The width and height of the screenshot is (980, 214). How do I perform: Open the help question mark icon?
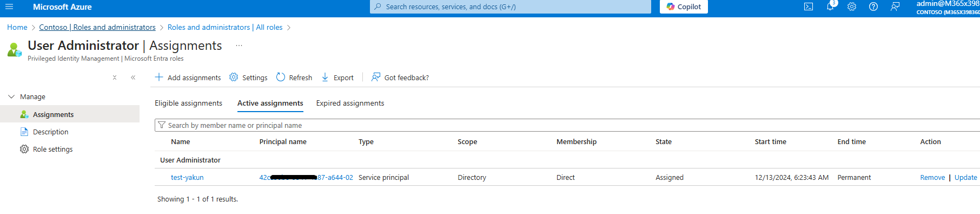click(873, 7)
